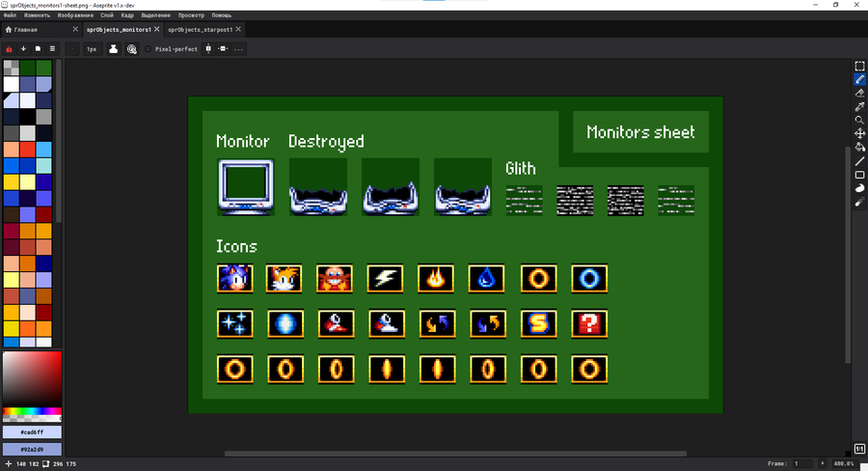Click the horizontal canvas scrollbar
Screen dimensions: 868x471
point(455,454)
